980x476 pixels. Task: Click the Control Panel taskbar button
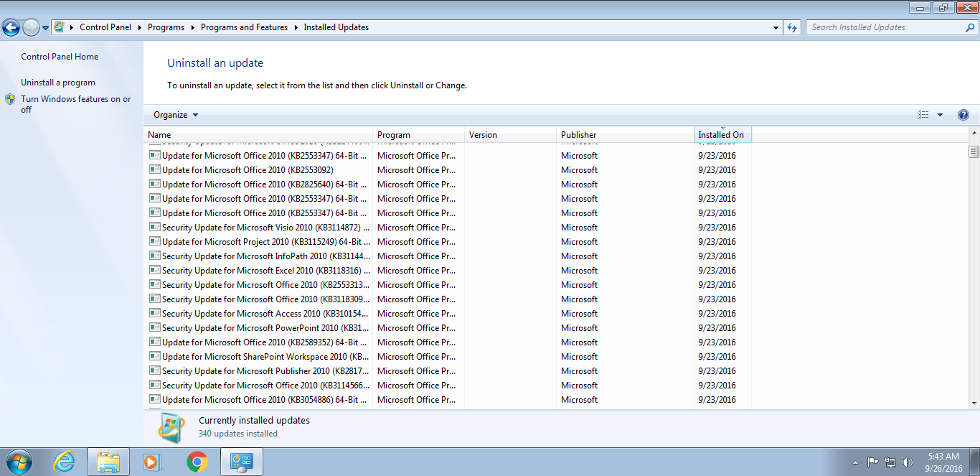[x=242, y=462]
